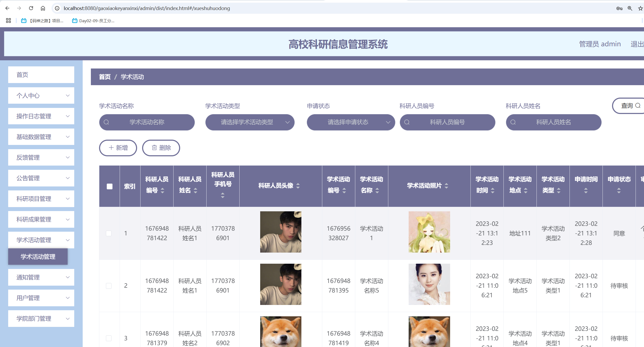Screen dimensions: 644x347
Task: Click inside the 科研人员姓名 search field
Action: coord(554,122)
